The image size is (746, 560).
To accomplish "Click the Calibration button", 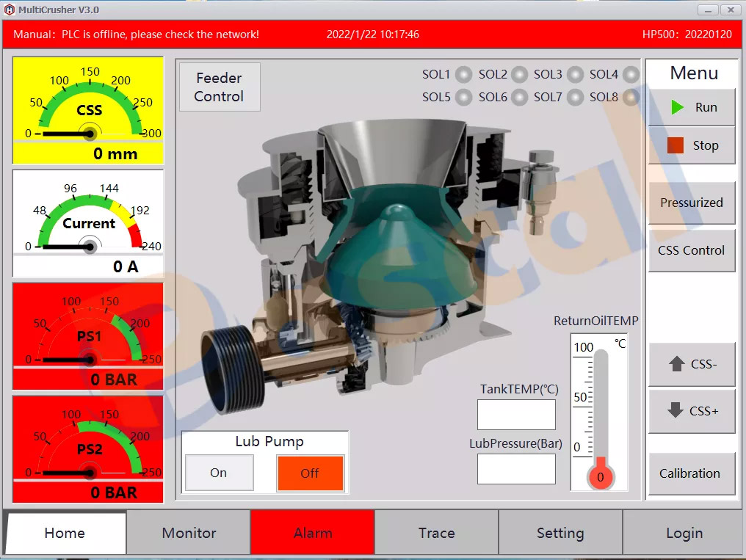I will pos(692,473).
